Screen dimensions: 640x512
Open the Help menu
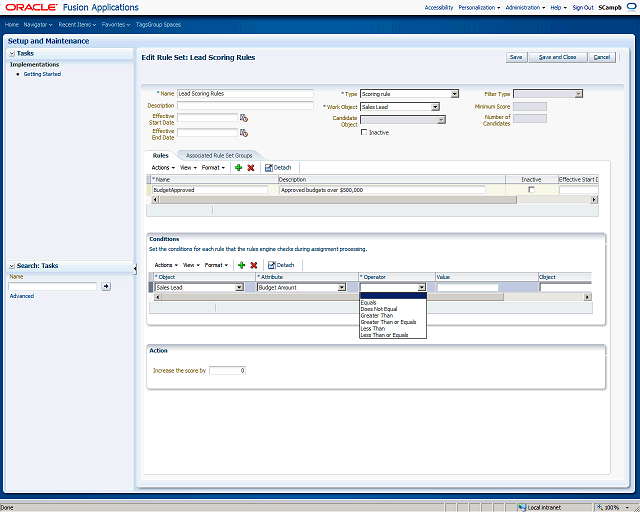click(x=558, y=7)
